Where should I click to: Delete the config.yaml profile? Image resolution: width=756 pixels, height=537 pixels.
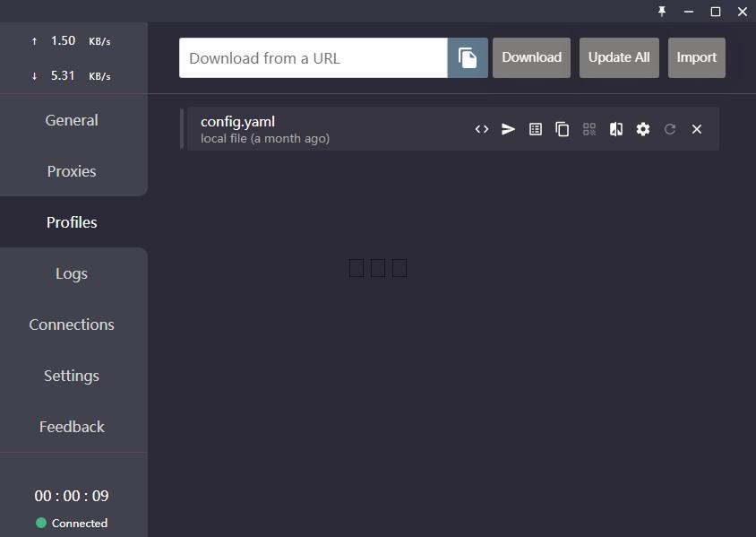(x=697, y=129)
